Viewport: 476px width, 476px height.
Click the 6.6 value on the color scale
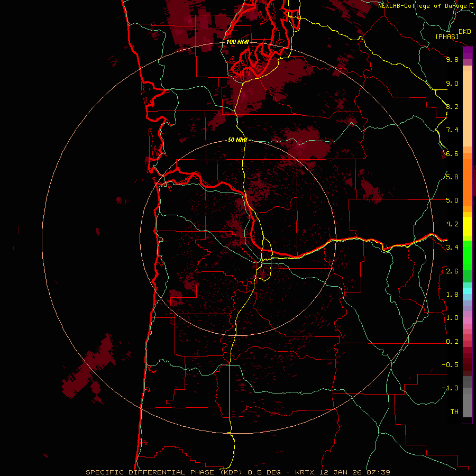452,153
